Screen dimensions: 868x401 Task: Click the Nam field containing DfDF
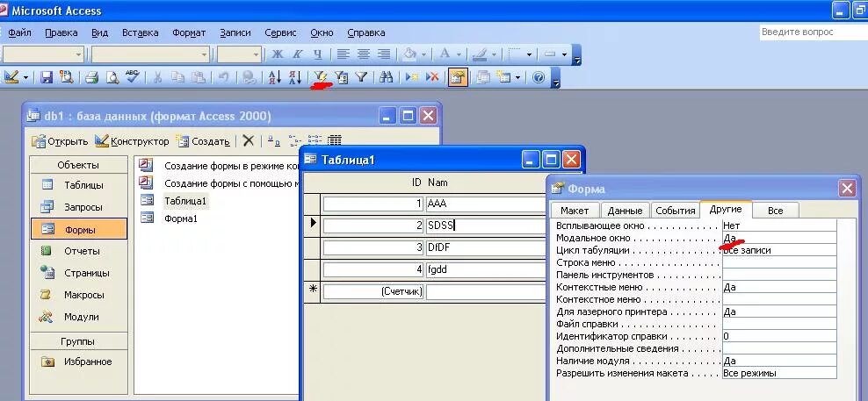(486, 247)
